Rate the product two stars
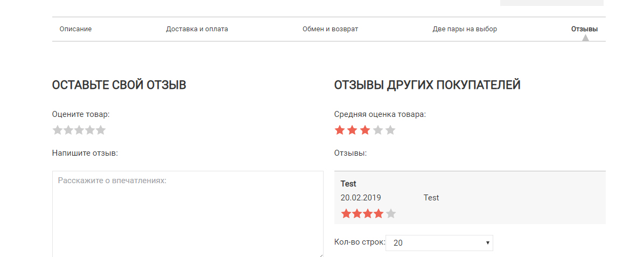Screen dimensions: 644x257 click(68, 130)
